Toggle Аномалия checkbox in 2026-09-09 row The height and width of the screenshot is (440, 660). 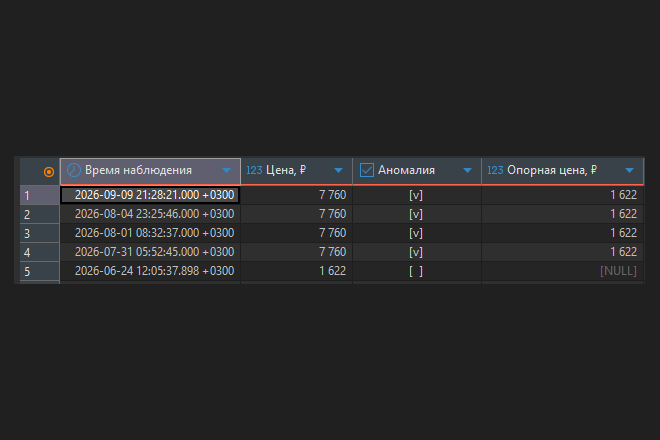point(416,195)
